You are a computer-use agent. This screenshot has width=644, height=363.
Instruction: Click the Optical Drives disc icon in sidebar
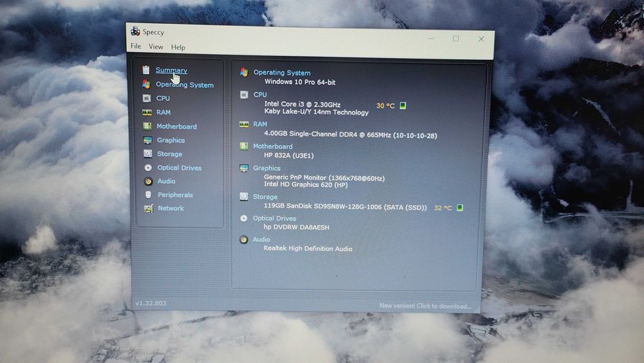click(148, 168)
